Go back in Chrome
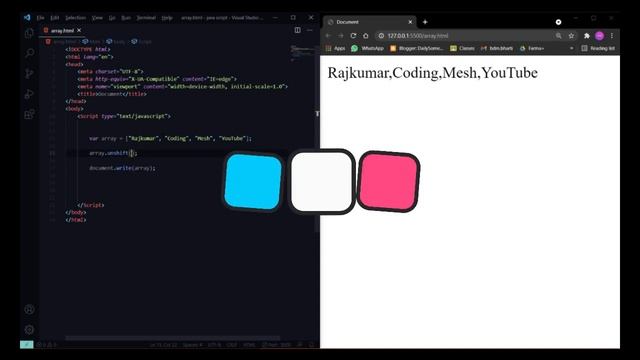 click(x=329, y=36)
